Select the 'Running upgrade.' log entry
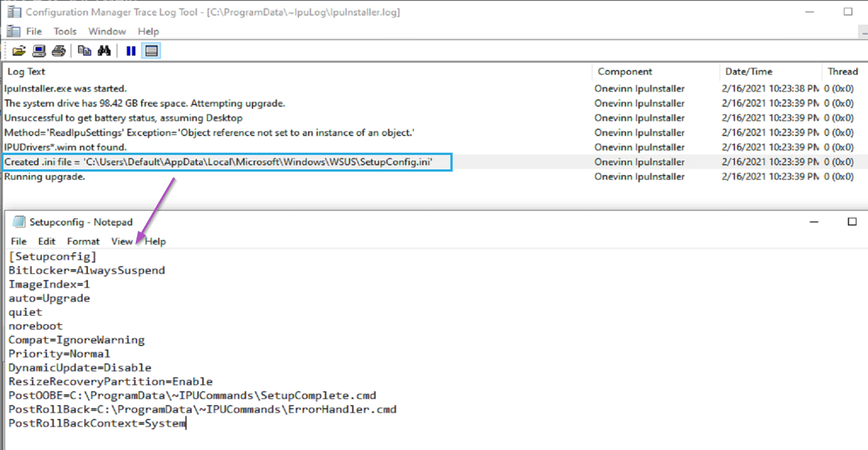The width and height of the screenshot is (868, 450). tap(45, 177)
